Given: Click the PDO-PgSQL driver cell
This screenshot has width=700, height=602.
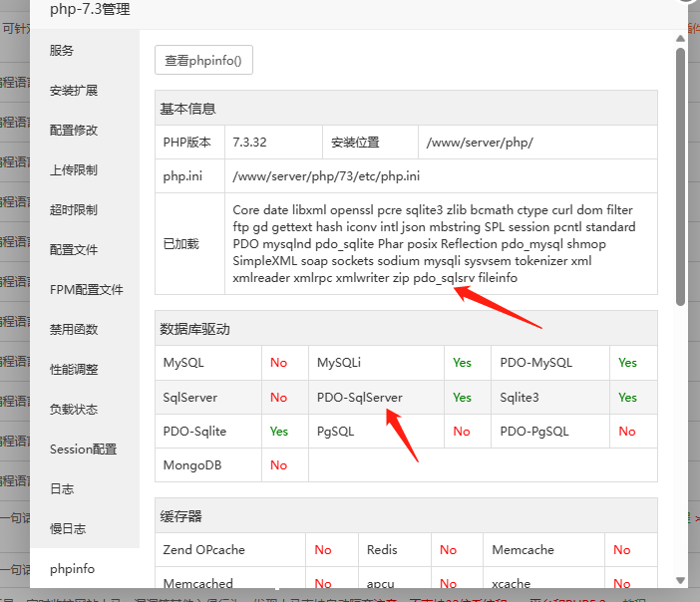Looking at the screenshot, I should pyautogui.click(x=550, y=432).
